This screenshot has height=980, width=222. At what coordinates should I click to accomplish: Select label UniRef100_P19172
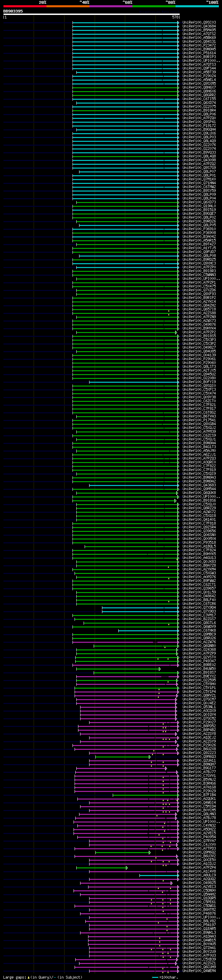[199, 125]
